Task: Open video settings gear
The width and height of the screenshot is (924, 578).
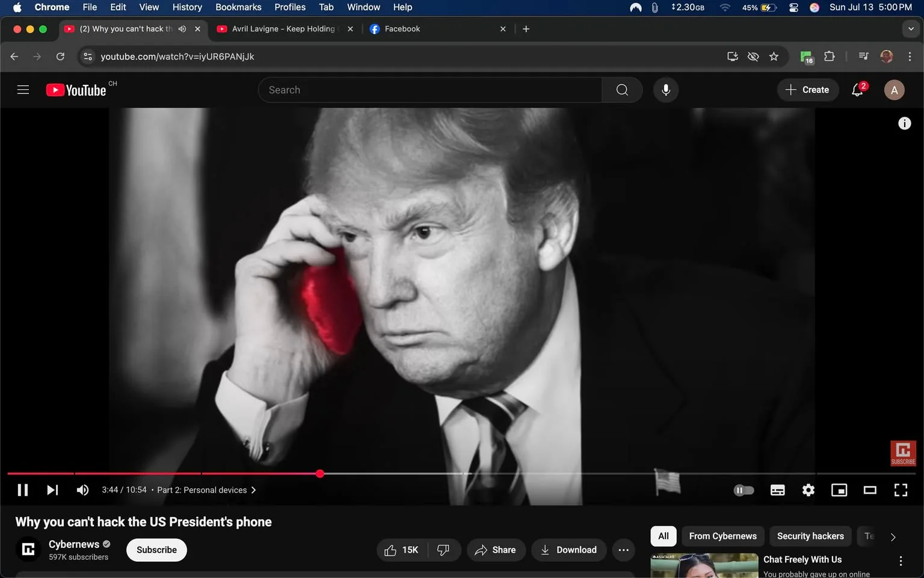Action: (x=808, y=490)
